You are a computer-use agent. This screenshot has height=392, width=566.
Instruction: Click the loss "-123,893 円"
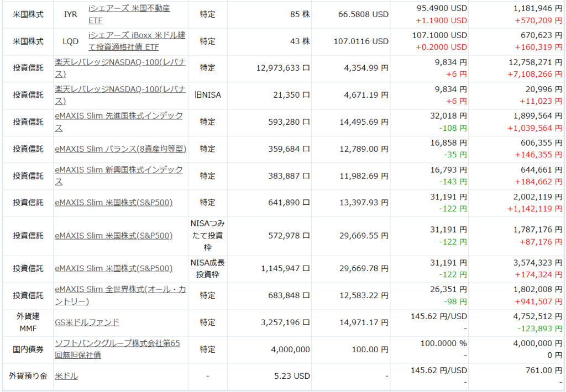[x=539, y=329]
